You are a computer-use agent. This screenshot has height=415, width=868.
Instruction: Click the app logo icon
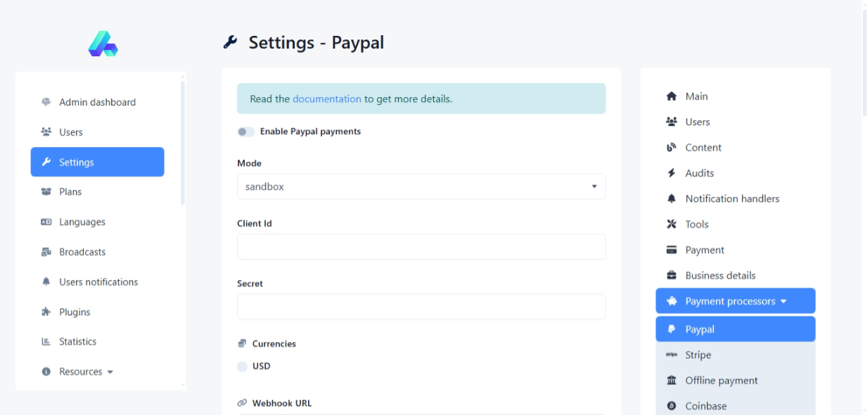[103, 44]
